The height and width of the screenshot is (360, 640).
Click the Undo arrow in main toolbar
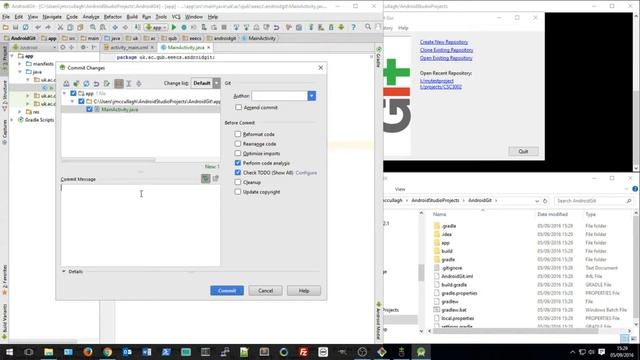38,27
